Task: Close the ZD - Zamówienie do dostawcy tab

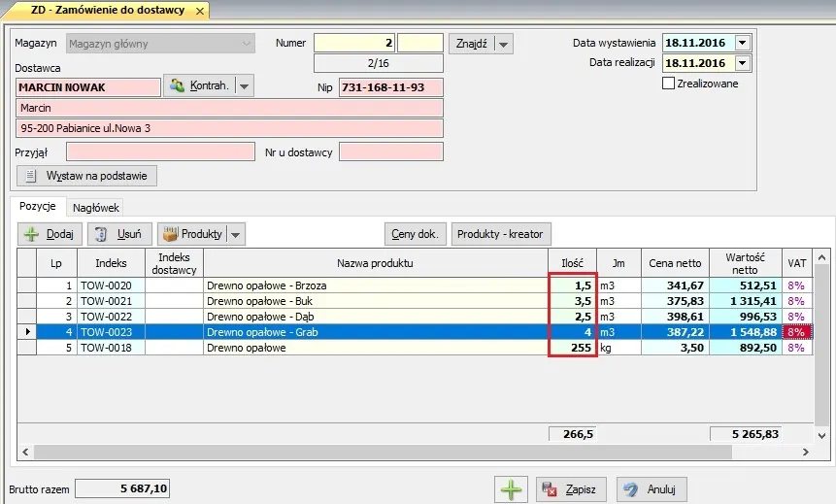Action: [200, 11]
